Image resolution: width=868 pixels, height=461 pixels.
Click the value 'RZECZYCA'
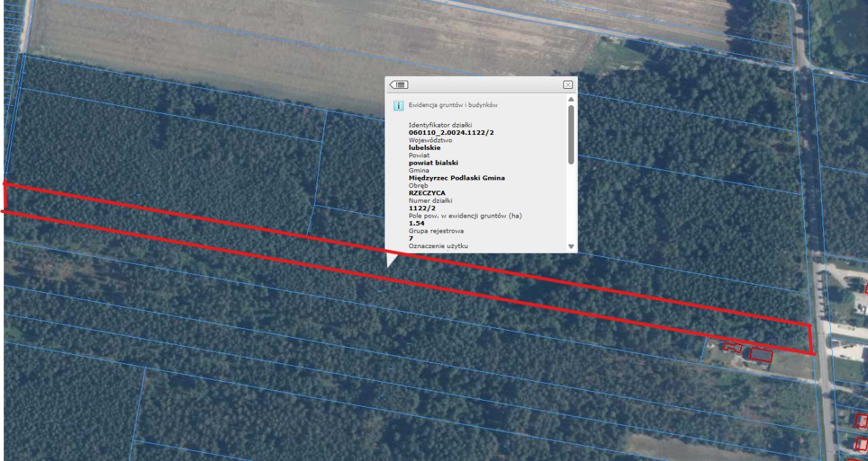coord(427,193)
